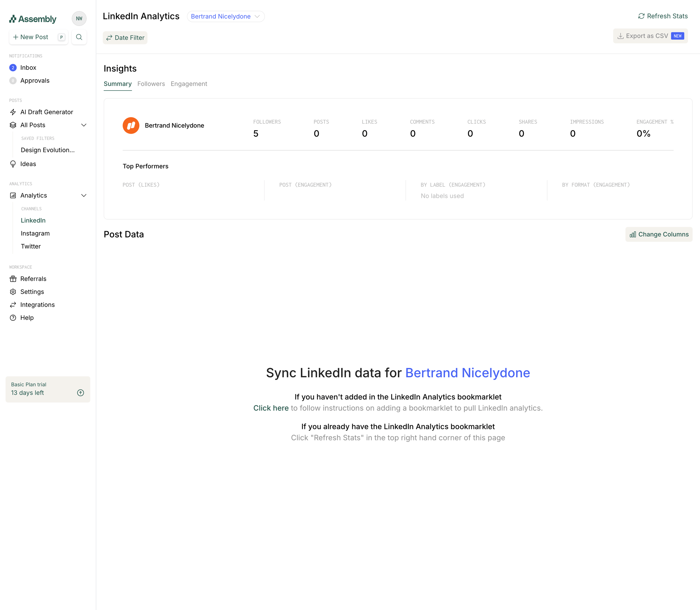Click the All Posts layers icon
700x610 pixels.
tap(13, 125)
